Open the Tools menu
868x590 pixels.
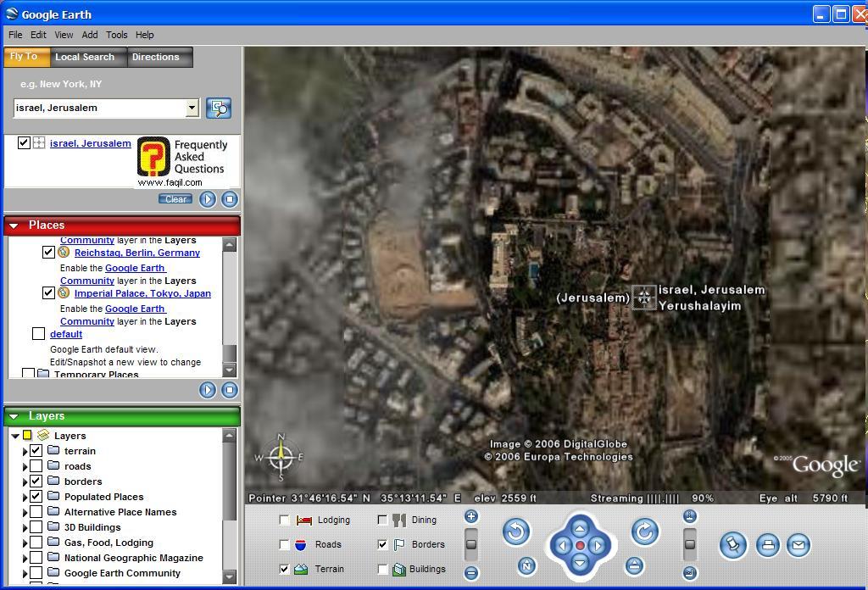(116, 35)
